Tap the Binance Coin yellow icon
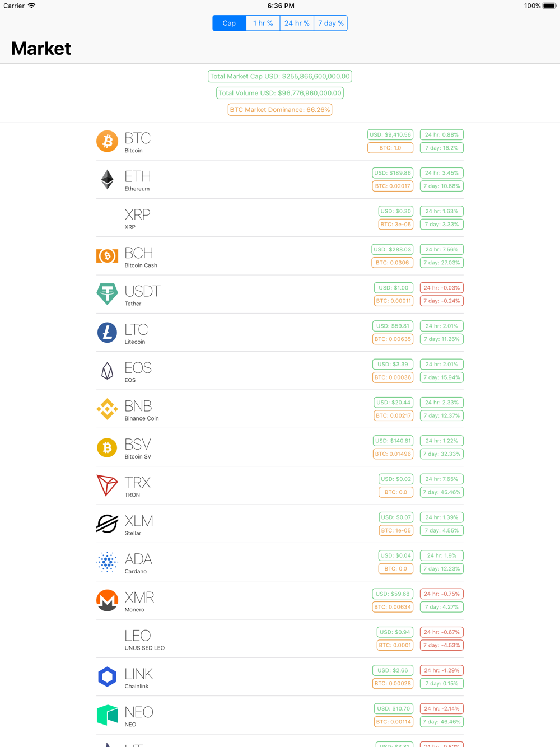This screenshot has height=747, width=560. tap(107, 409)
